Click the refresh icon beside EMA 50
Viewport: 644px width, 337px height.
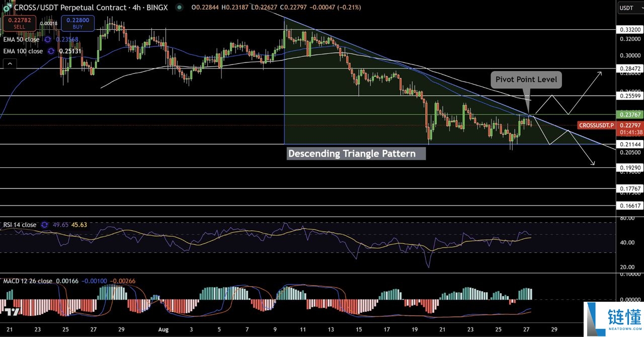(x=48, y=39)
